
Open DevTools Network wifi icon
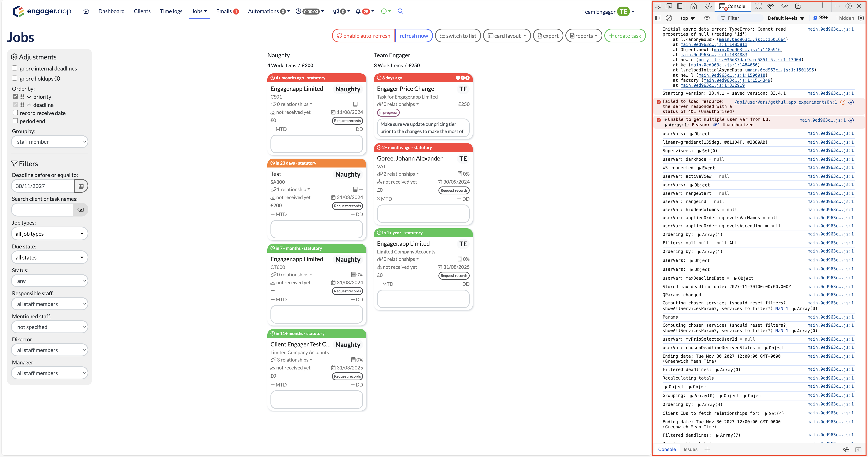(x=771, y=6)
